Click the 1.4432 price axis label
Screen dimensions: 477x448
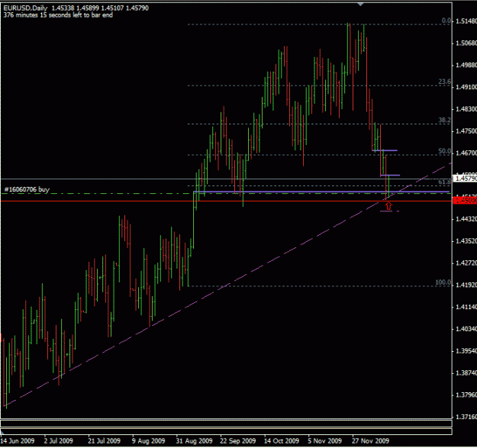pos(466,219)
